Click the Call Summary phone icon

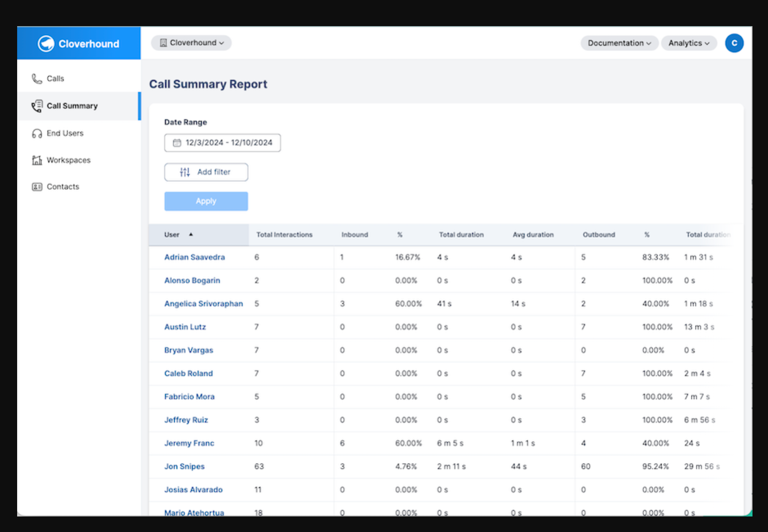pos(37,106)
